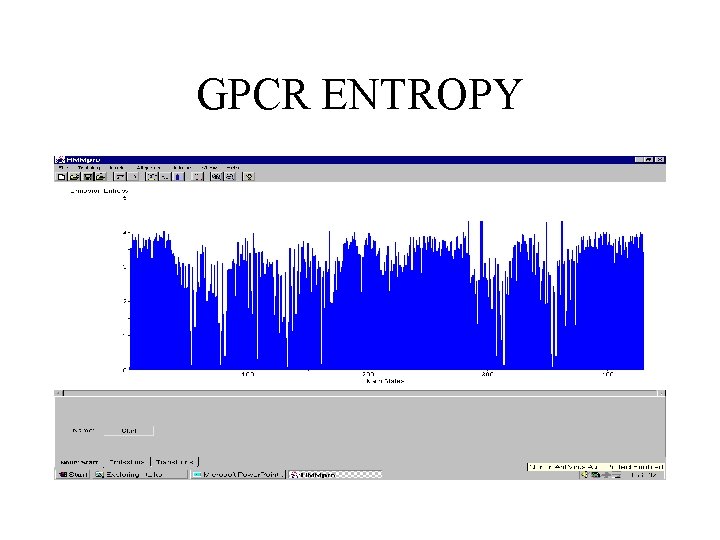The image size is (720, 540).
Task: Click the speaker volume tray icon
Action: coord(585,475)
